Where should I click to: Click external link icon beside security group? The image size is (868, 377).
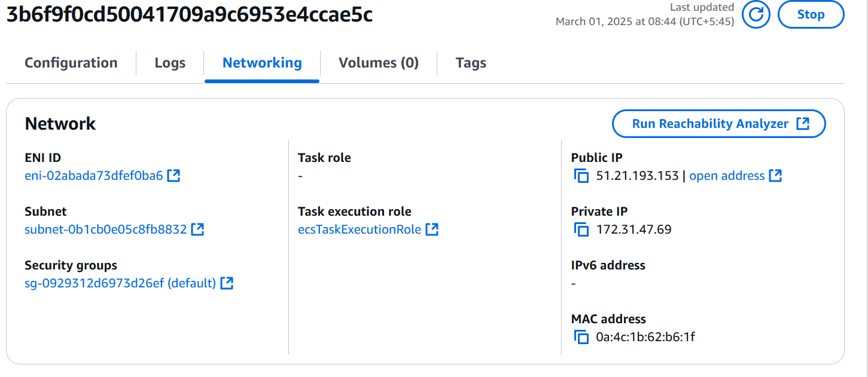tap(227, 283)
